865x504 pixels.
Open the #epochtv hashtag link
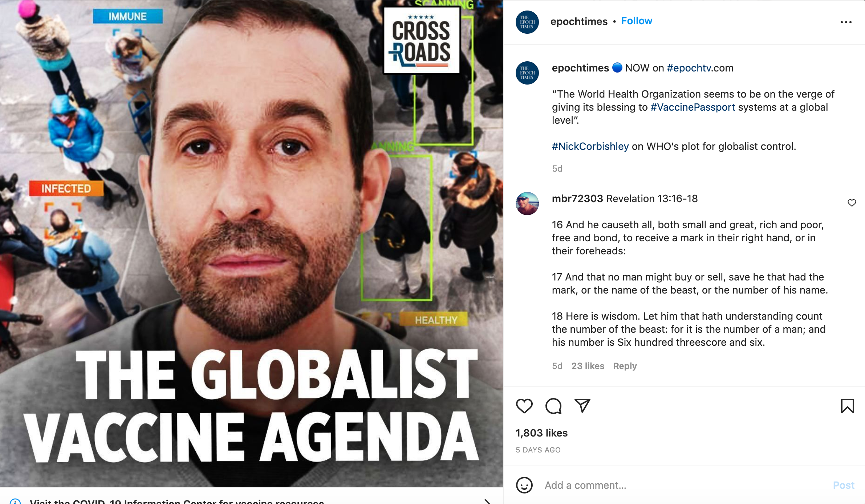(689, 68)
